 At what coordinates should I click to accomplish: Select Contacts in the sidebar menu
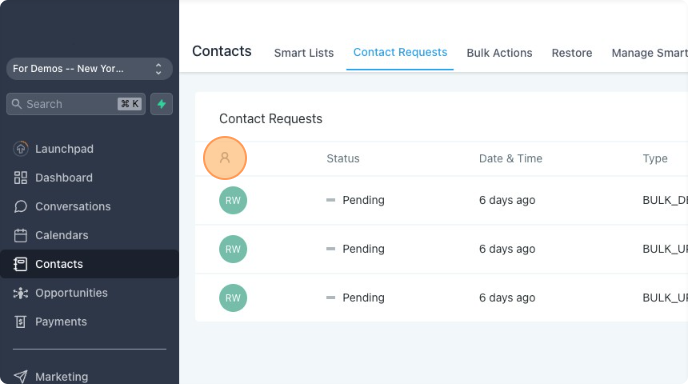click(90, 264)
